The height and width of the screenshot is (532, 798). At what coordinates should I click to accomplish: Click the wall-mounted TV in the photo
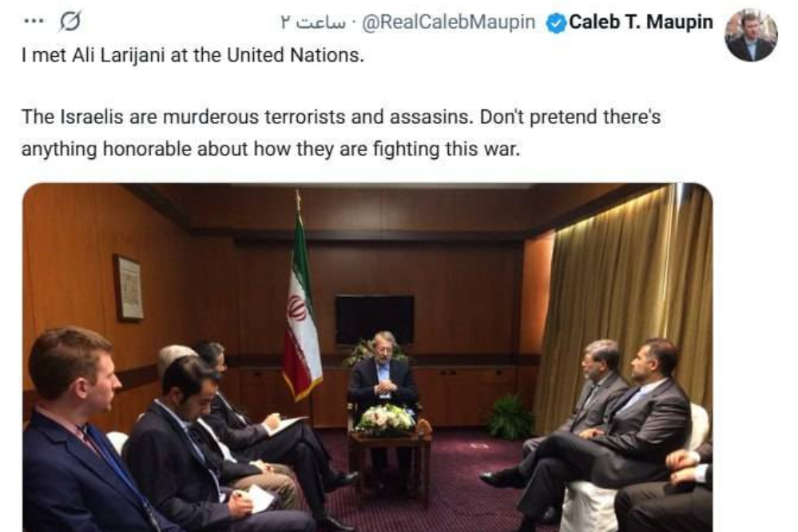pyautogui.click(x=374, y=320)
